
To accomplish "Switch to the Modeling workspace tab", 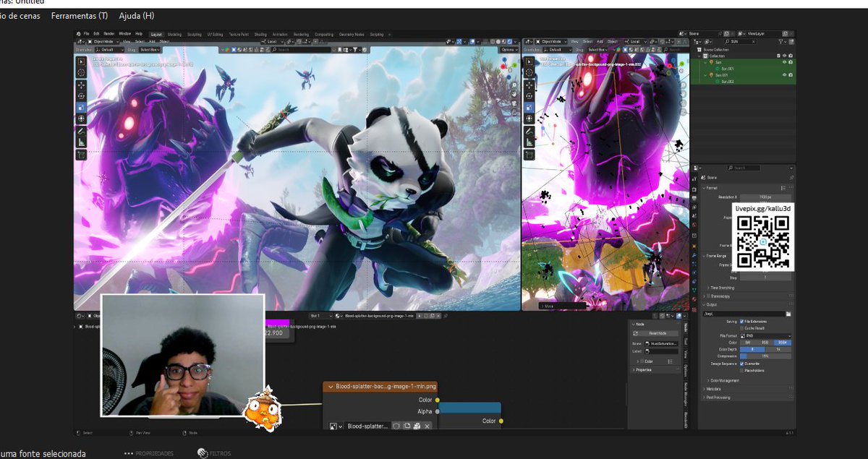I will click(175, 34).
